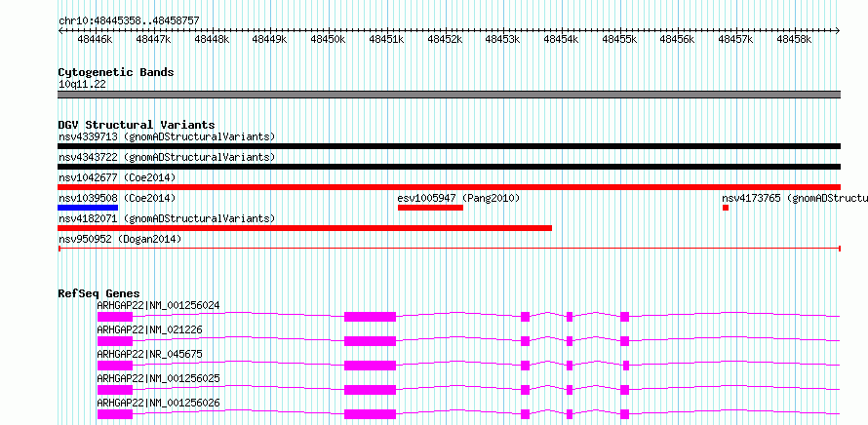Image resolution: width=868 pixels, height=425 pixels.
Task: Select the thin red nsv950952 line
Action: [x=449, y=249]
